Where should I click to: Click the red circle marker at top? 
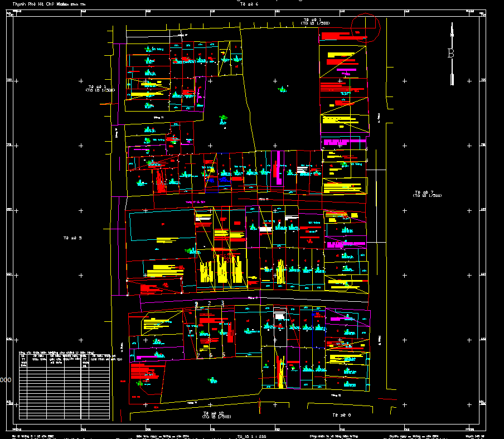point(366,26)
